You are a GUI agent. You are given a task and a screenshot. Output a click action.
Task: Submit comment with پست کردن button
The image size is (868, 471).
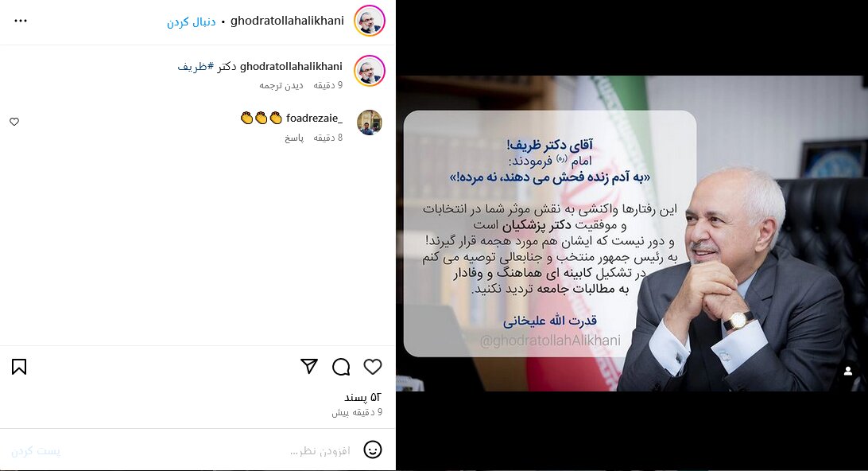tap(36, 451)
